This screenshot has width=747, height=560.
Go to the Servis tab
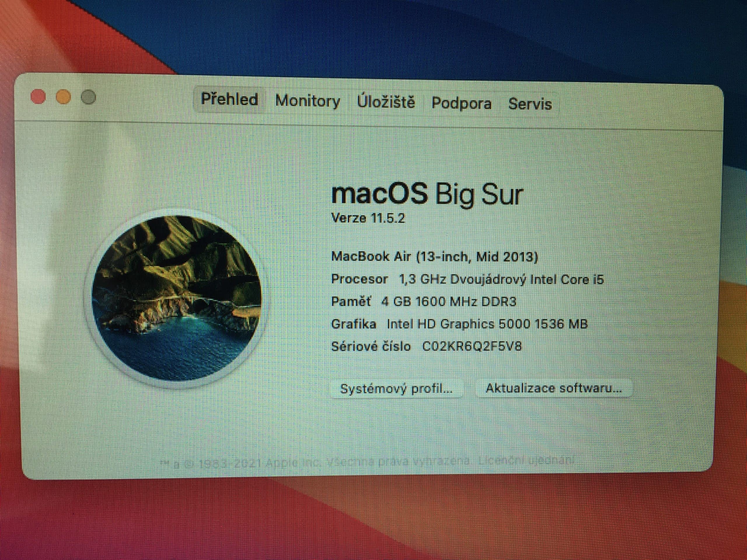(530, 104)
